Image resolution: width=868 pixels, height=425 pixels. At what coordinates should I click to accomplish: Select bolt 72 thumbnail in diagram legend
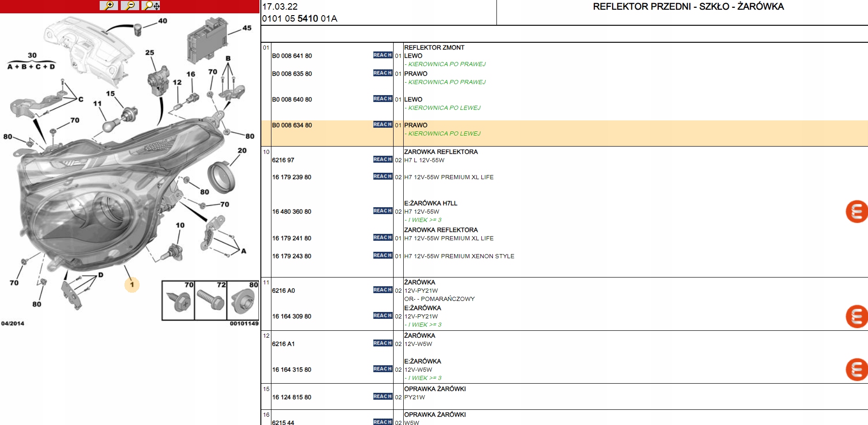coord(211,300)
